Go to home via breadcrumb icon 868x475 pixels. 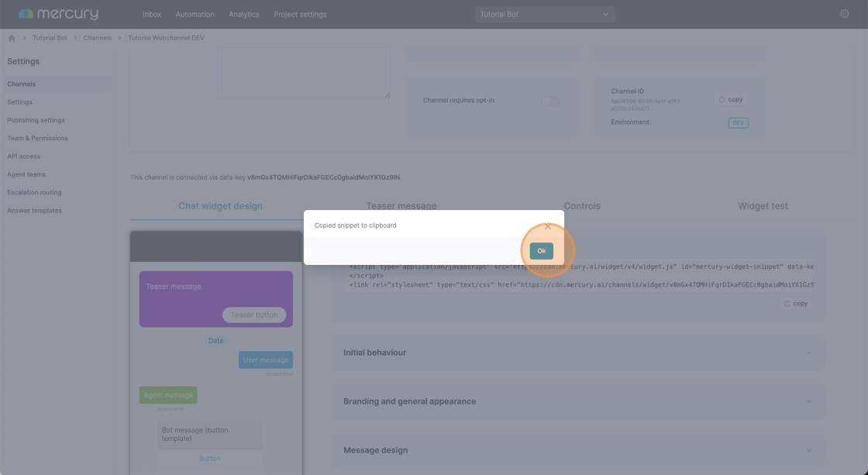12,38
